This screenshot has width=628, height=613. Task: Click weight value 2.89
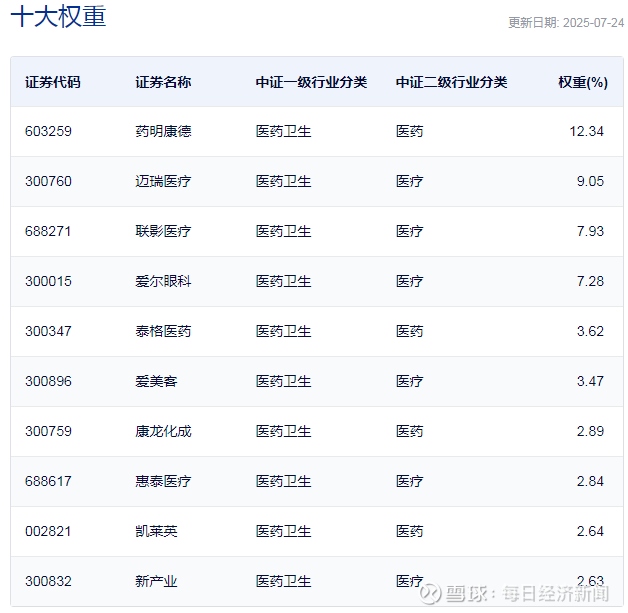pos(590,432)
